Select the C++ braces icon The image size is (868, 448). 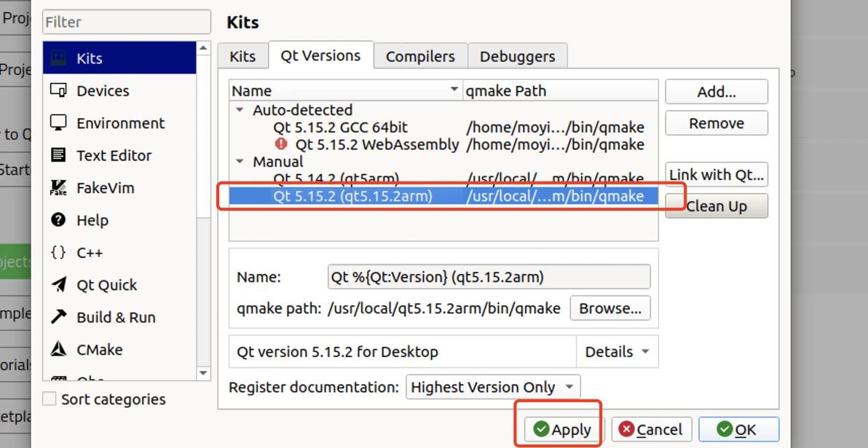[59, 252]
